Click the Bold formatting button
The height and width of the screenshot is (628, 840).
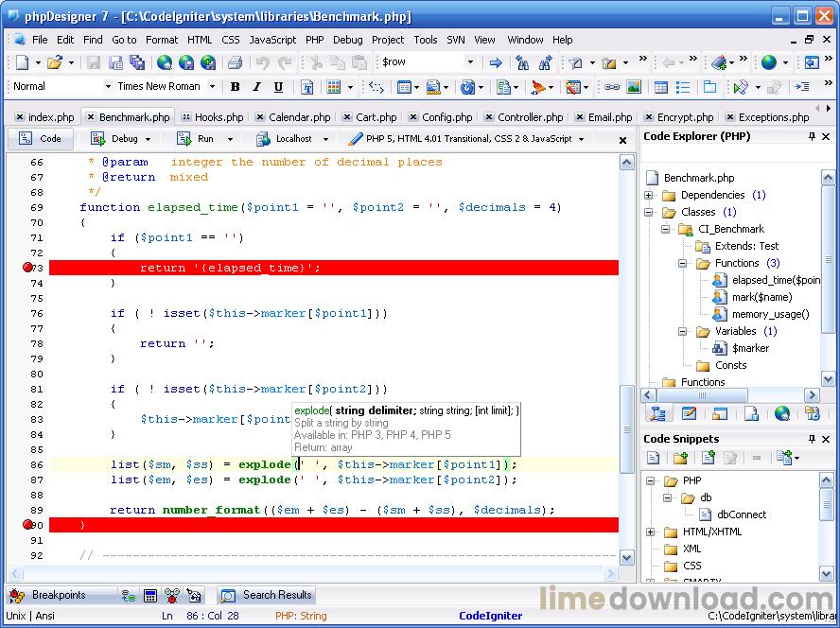pyautogui.click(x=235, y=87)
